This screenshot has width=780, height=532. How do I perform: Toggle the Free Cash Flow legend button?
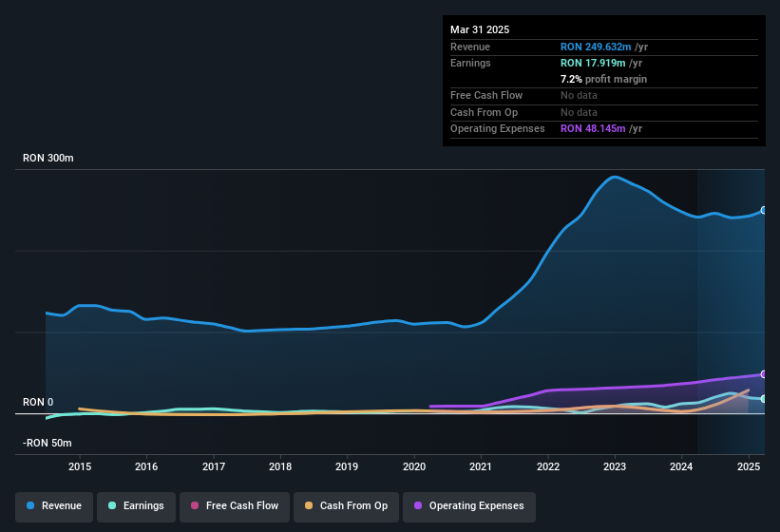tap(235, 506)
